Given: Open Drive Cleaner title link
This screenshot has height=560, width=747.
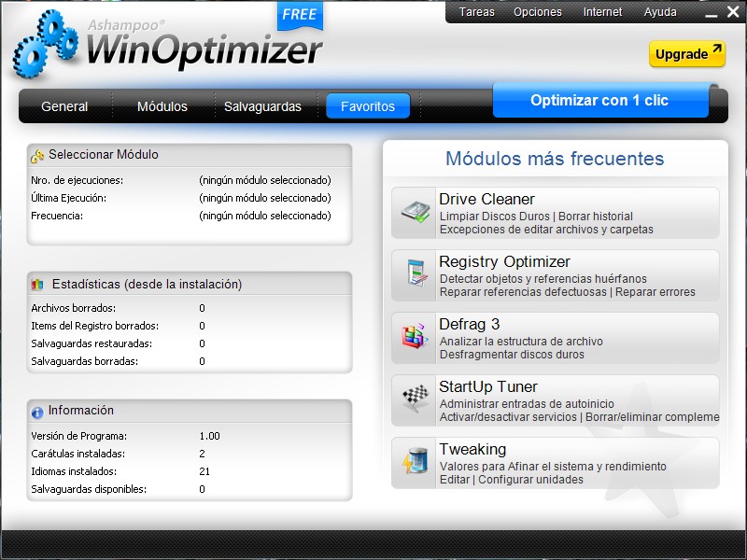Looking at the screenshot, I should point(486,199).
